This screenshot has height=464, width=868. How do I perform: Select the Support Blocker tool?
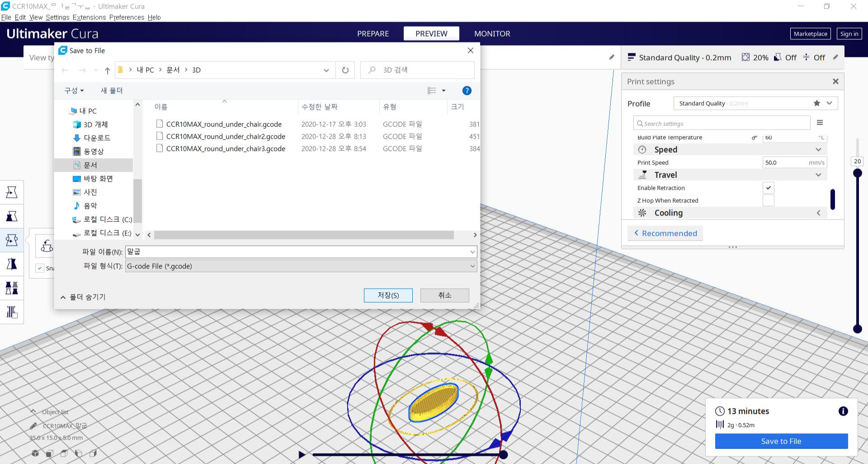12,312
